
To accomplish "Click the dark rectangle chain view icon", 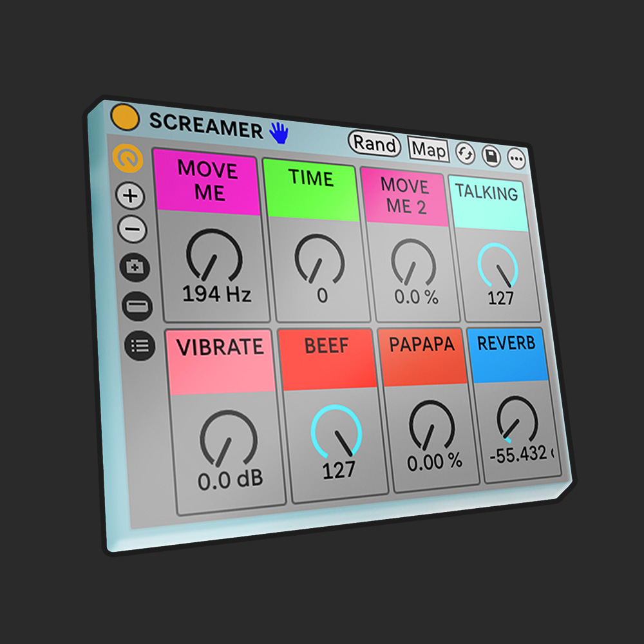I will pos(137,306).
